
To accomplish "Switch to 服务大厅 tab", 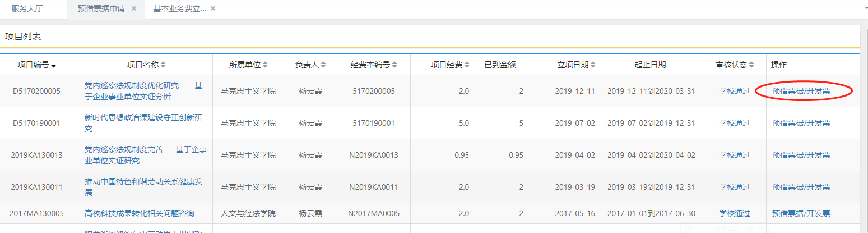I will [27, 8].
